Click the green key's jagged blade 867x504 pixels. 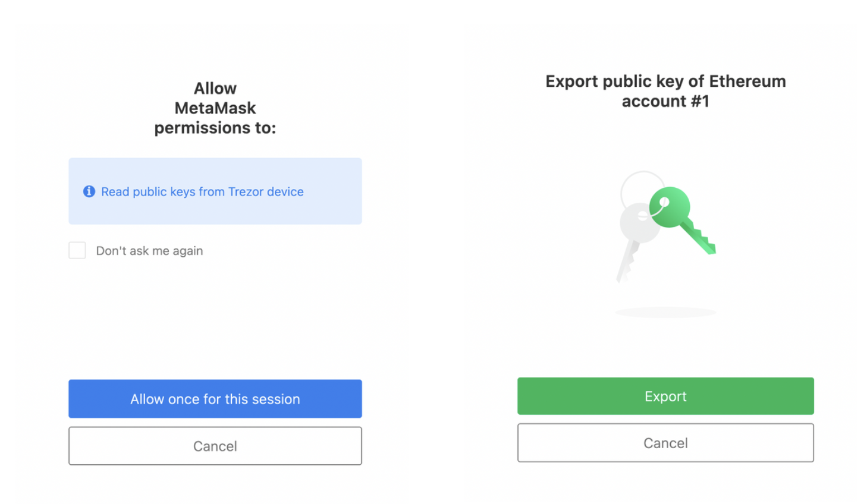(698, 237)
